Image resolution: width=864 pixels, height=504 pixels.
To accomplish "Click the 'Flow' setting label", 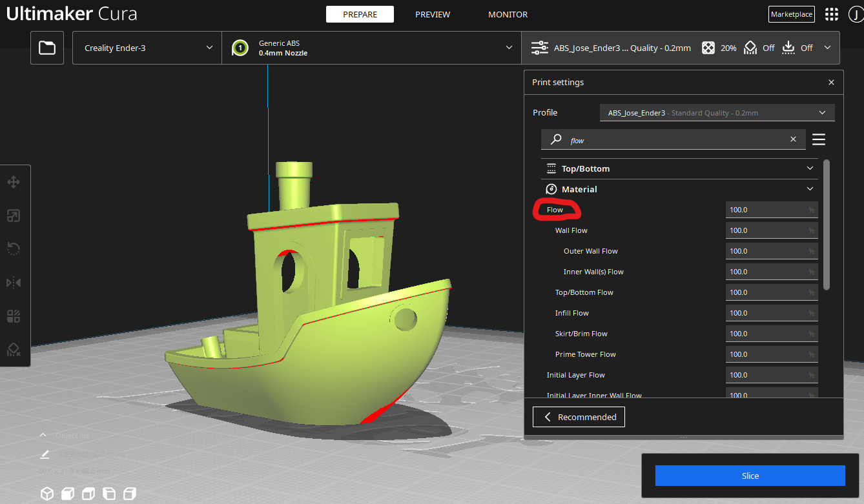I will pos(555,210).
